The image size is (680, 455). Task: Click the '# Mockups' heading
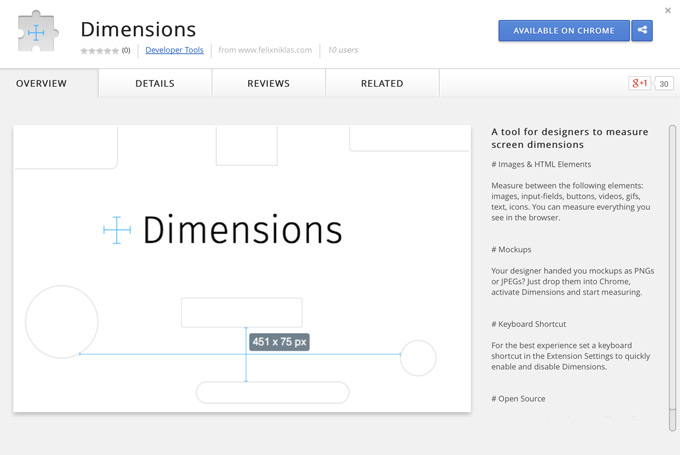pos(511,249)
